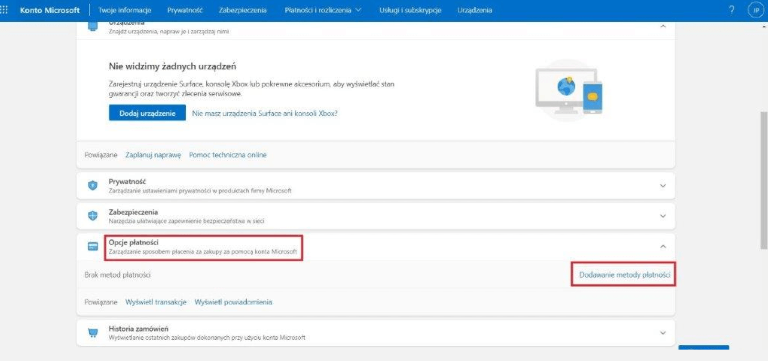The height and width of the screenshot is (361, 768).
Task: Click the Zabezpieczenia shield icon
Action: point(93,216)
